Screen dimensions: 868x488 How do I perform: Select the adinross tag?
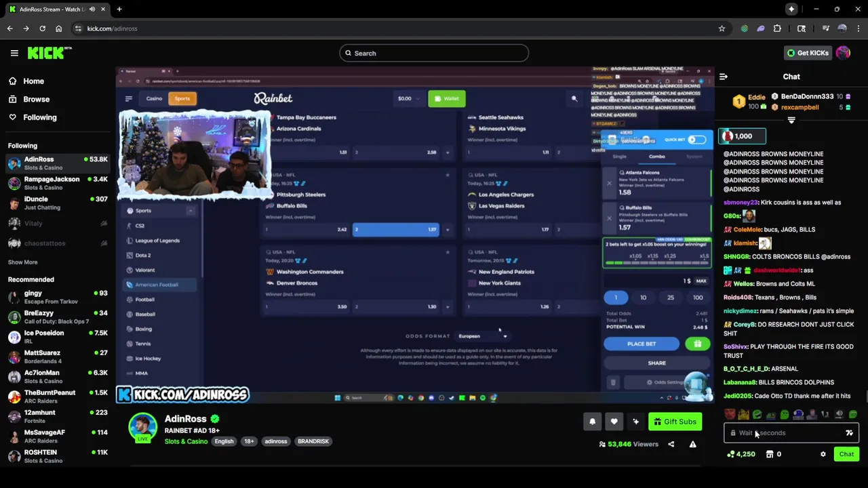click(x=276, y=441)
